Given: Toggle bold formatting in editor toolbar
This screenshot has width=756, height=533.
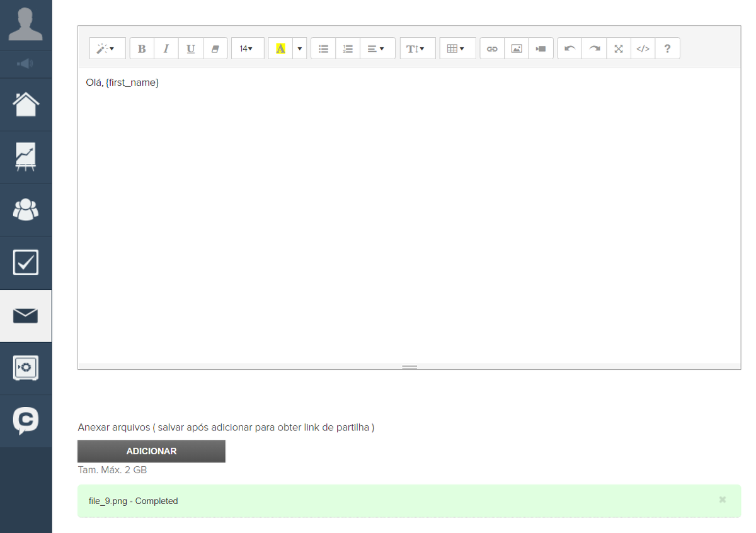Looking at the screenshot, I should point(142,49).
